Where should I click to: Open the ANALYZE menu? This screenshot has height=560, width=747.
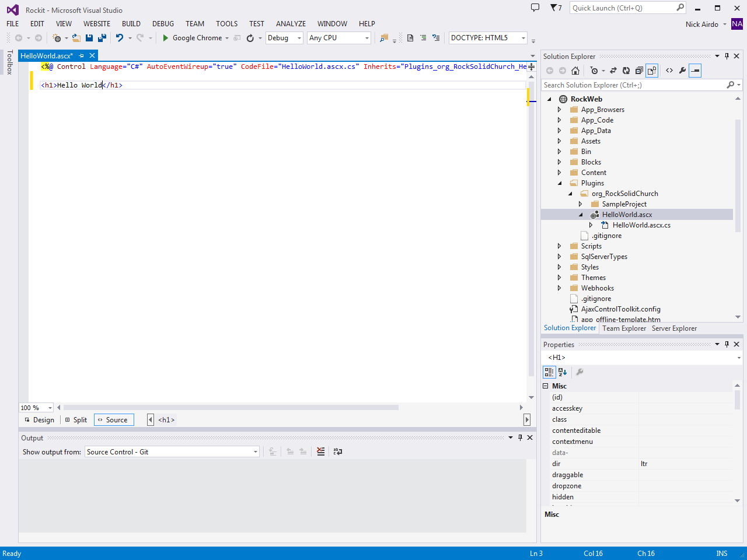291,24
